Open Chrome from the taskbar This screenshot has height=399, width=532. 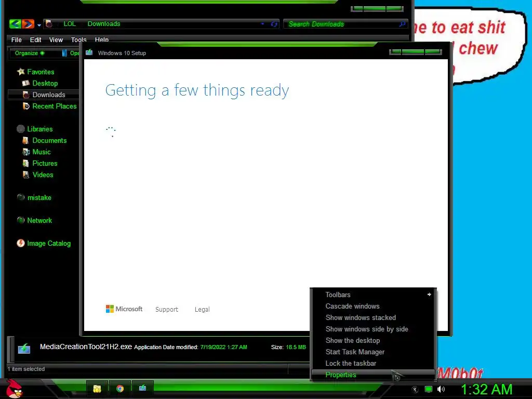point(120,389)
